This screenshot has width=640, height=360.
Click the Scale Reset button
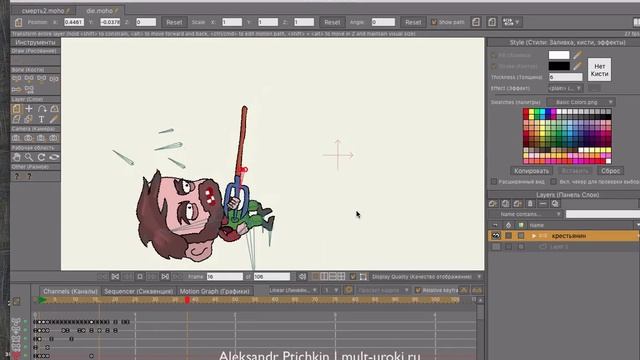(x=332, y=22)
